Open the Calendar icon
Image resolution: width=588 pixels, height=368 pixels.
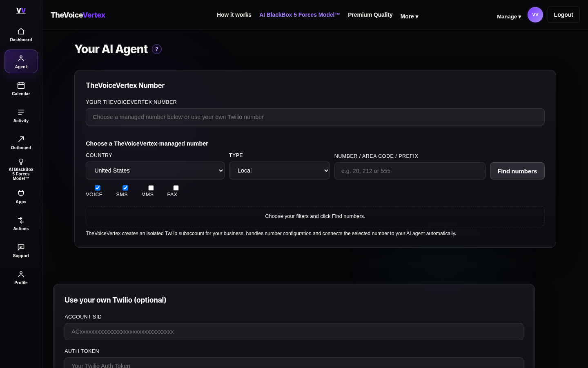coord(21,85)
